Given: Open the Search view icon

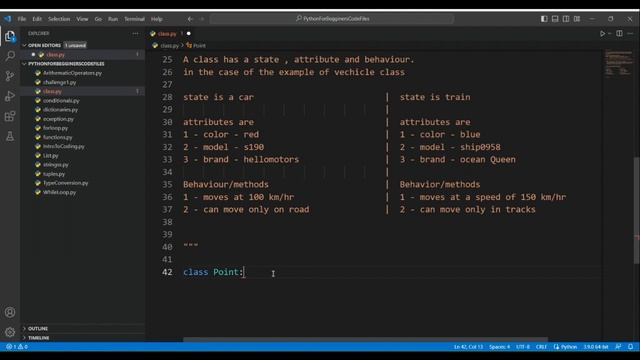Looking at the screenshot, I should tap(10, 56).
